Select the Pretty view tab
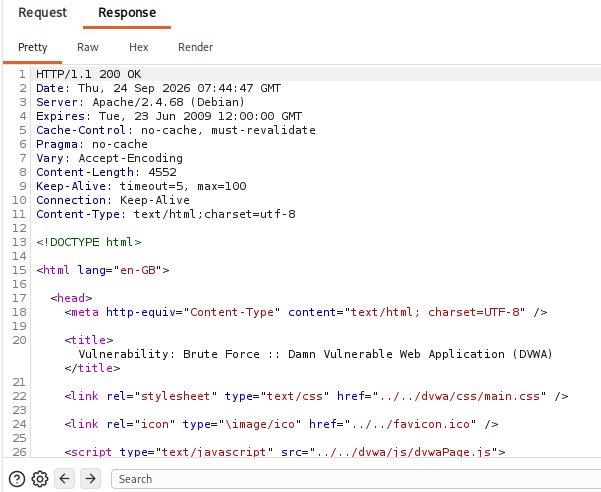This screenshot has height=492, width=601. [x=33, y=47]
